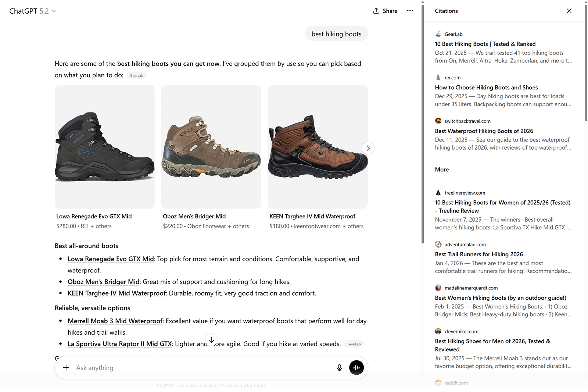Screen dimensions: 588x392
Task: Close the Citations panel
Action: [x=569, y=11]
